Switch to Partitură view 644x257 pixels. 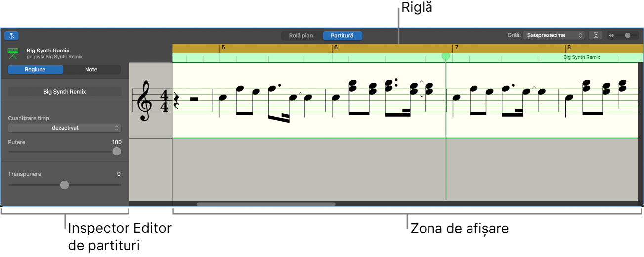pos(342,36)
